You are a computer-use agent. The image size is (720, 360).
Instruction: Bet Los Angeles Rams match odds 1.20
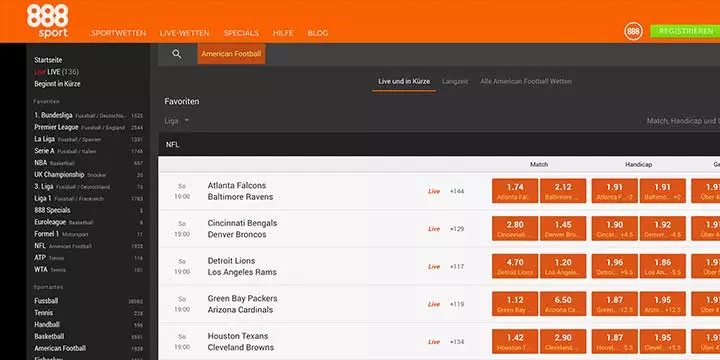(x=563, y=266)
